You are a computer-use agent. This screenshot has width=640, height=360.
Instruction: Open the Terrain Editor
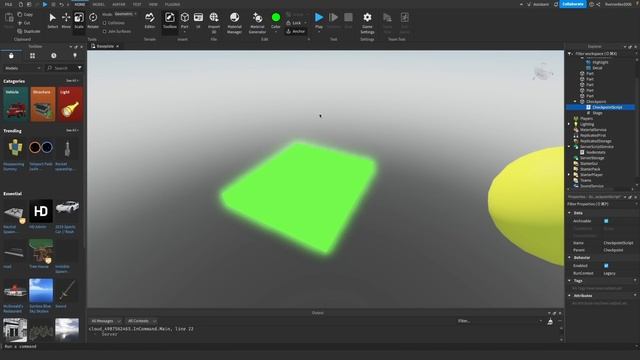(x=150, y=20)
